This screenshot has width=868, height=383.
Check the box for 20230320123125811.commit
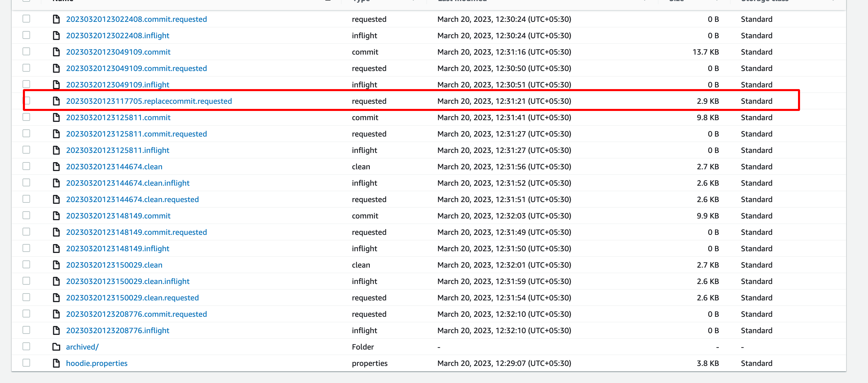(26, 117)
